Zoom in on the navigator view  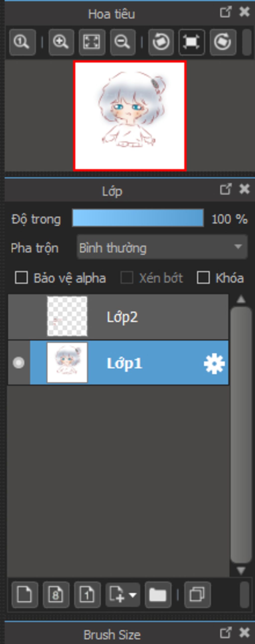[x=61, y=42]
